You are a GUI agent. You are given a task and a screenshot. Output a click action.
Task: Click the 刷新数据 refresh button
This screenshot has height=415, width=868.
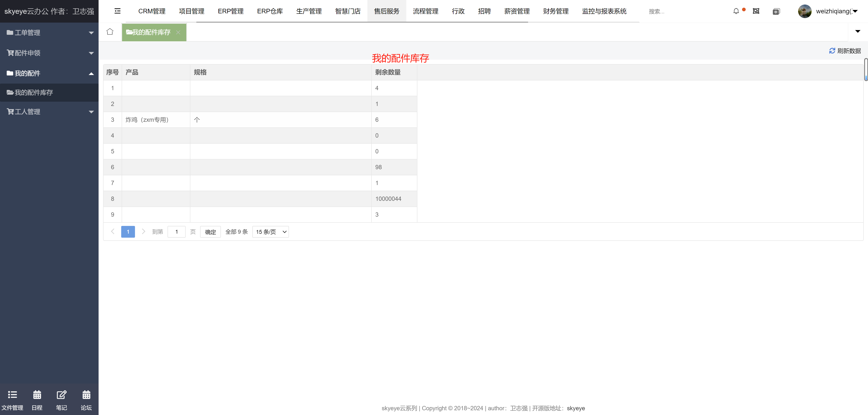845,51
